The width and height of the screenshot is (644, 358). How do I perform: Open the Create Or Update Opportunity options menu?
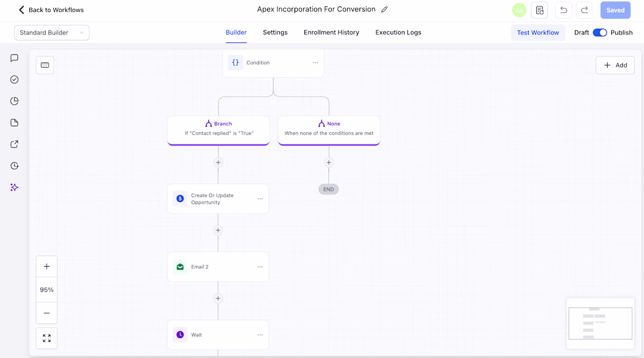coord(260,199)
